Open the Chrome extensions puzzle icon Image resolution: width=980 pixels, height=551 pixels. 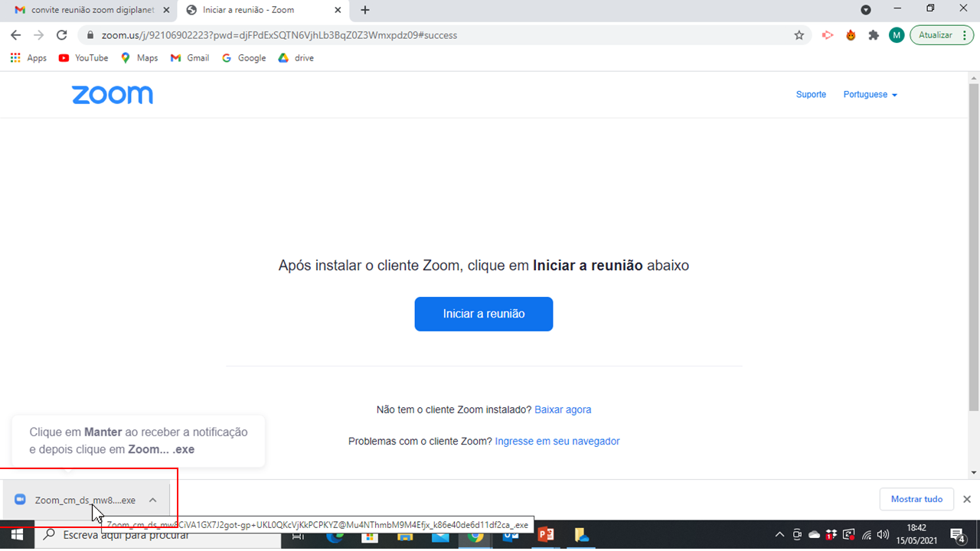click(874, 35)
